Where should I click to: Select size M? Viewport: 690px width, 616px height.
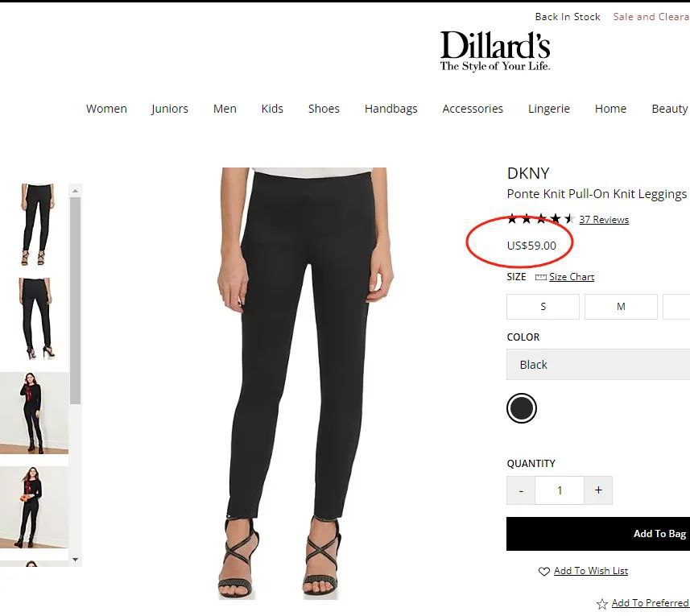[x=621, y=307]
